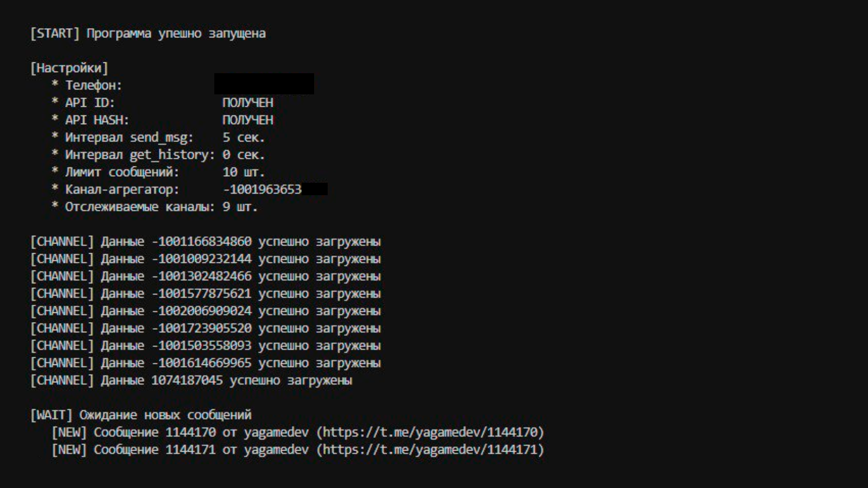
Task: Click the Канал-агрегатор ID -1001963653
Action: pos(263,189)
